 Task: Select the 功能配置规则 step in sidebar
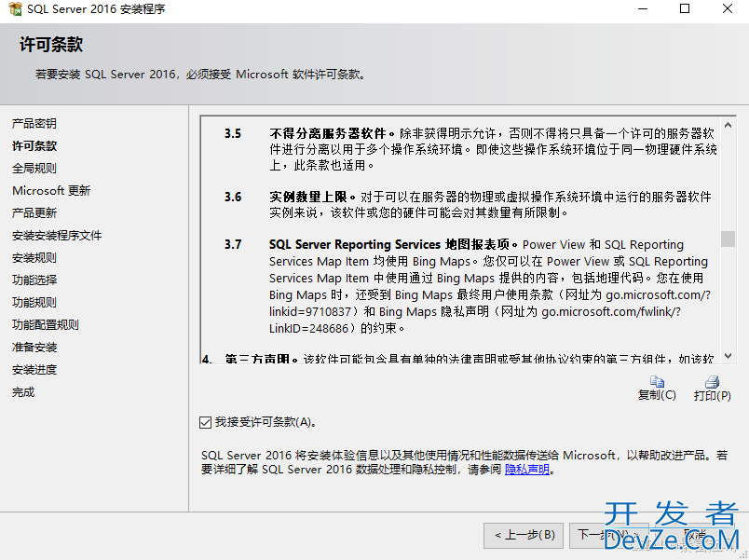pyautogui.click(x=45, y=325)
